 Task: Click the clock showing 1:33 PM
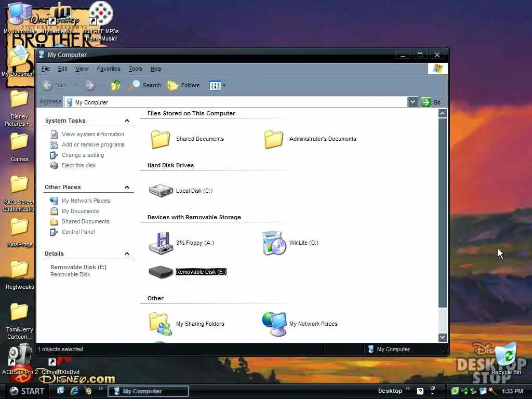(512, 391)
